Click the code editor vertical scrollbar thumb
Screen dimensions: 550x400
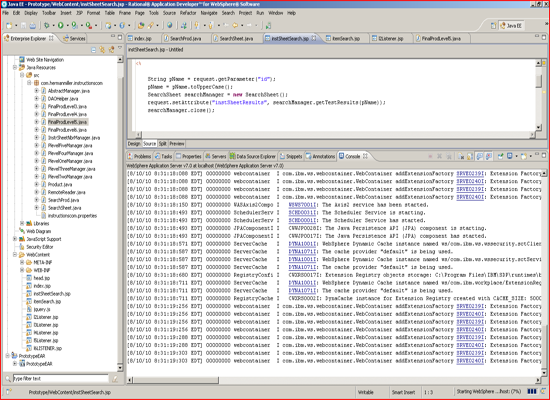539,80
